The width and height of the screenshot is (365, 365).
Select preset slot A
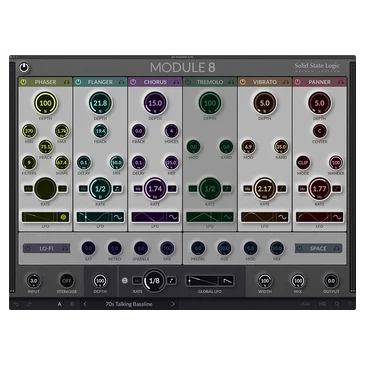tap(60, 304)
